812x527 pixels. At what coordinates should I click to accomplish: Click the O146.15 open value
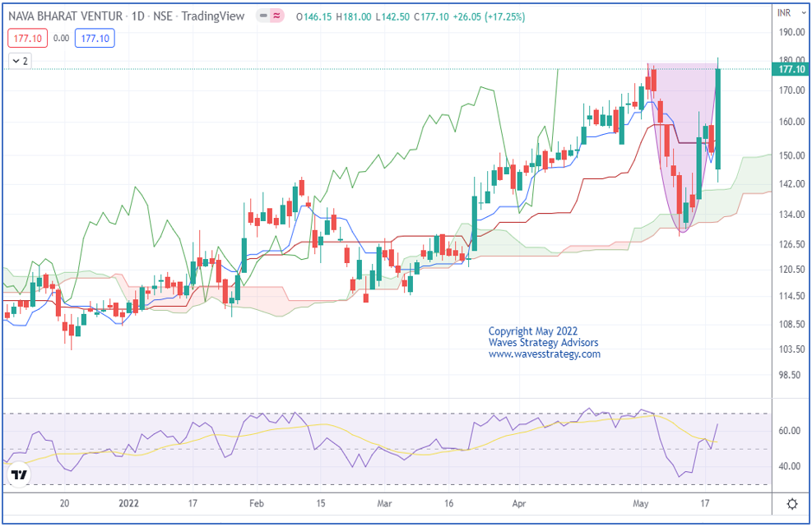314,17
